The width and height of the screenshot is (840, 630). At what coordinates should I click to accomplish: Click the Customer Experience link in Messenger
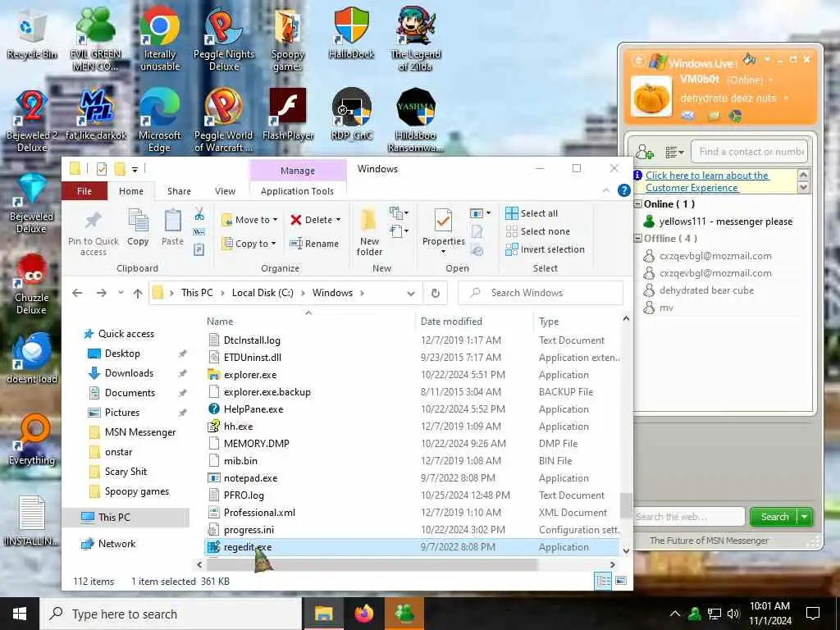tap(707, 181)
